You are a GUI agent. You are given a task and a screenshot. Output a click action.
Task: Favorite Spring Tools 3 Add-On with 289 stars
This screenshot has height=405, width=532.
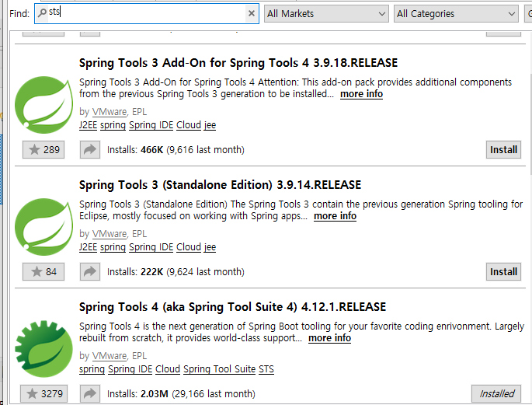coord(43,150)
